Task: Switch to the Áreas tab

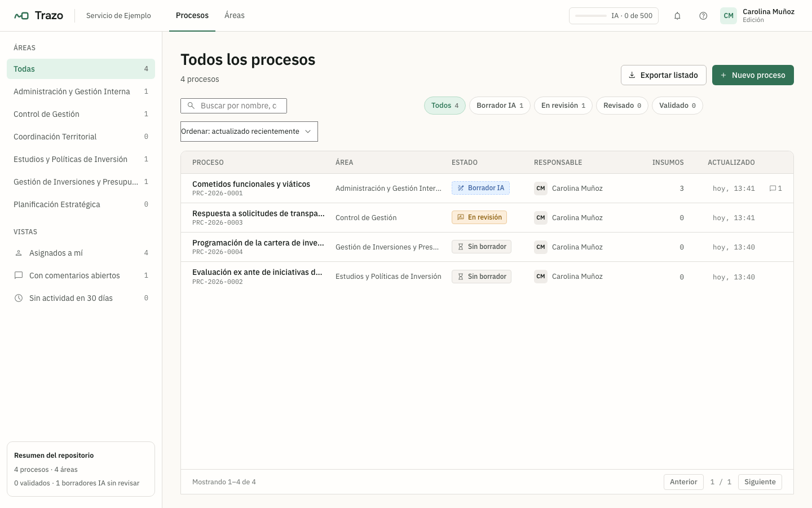Action: point(235,16)
